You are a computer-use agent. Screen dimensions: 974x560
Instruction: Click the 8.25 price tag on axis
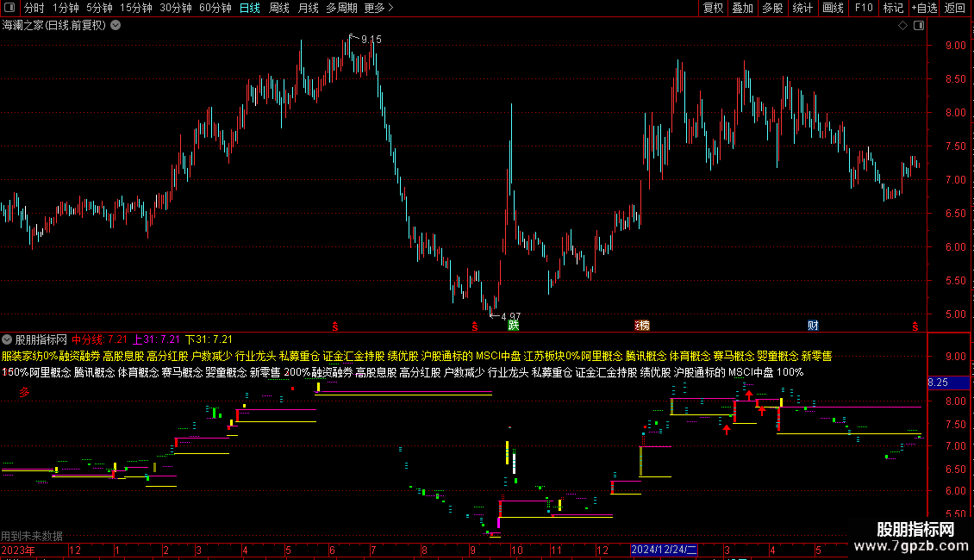948,383
